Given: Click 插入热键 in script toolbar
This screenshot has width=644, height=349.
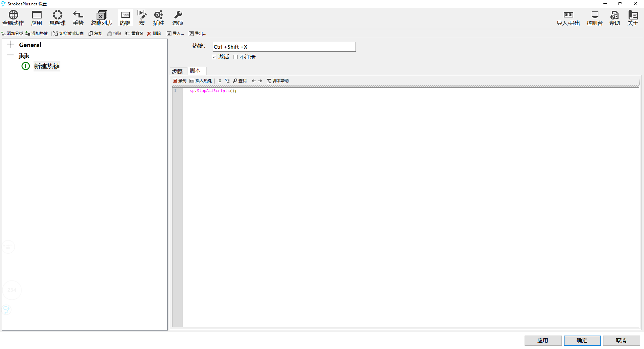Looking at the screenshot, I should (x=201, y=81).
